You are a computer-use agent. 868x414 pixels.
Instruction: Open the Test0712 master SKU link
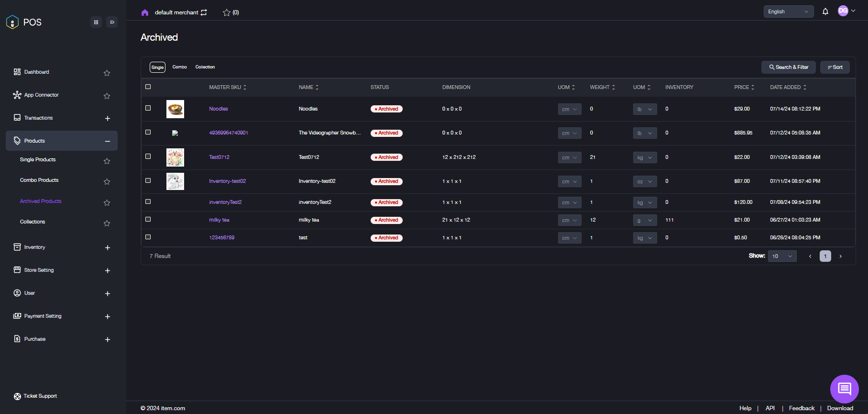(219, 157)
